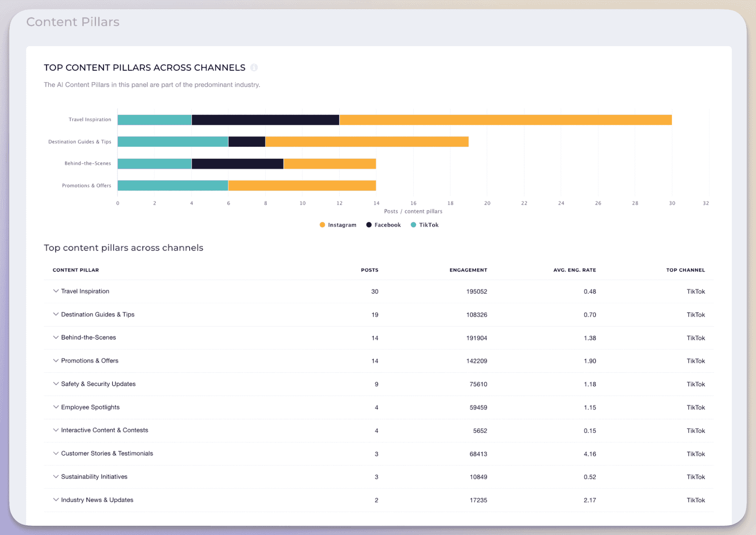756x535 pixels.
Task: Click the Facebook segment of the Behind-the-Scenes bar
Action: (237, 164)
